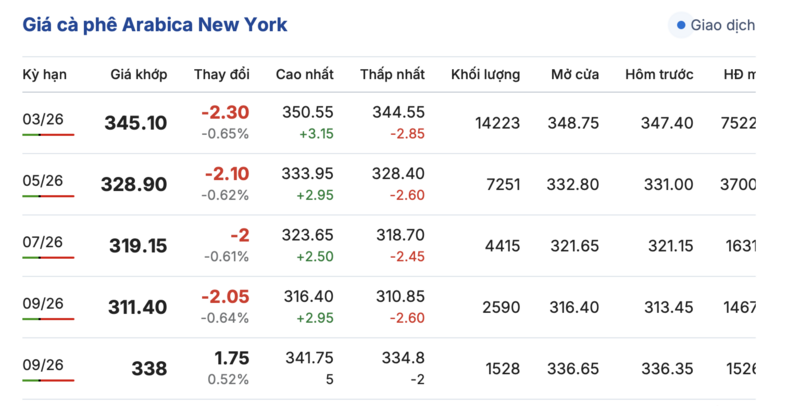Click the Giao dịch status badge

tap(715, 25)
